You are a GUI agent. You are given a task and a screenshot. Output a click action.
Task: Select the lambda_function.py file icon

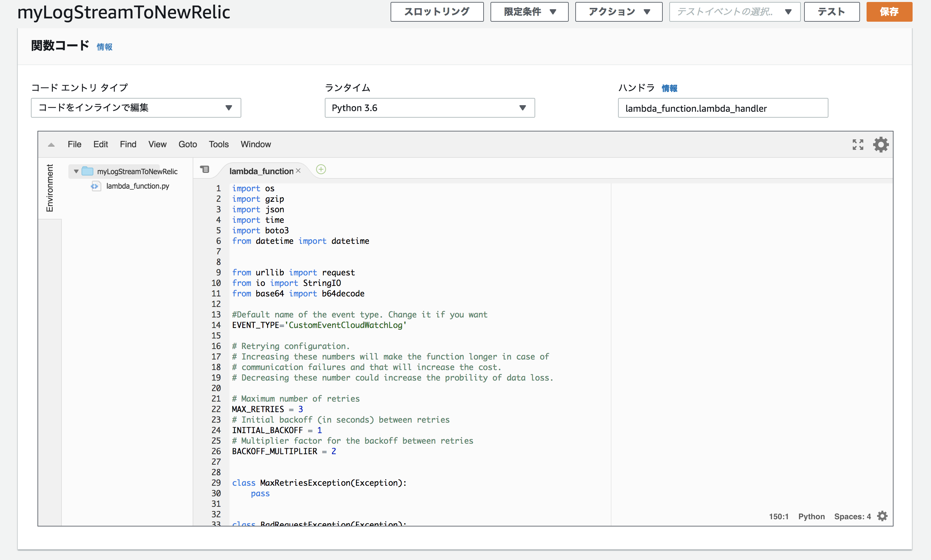pyautogui.click(x=95, y=186)
